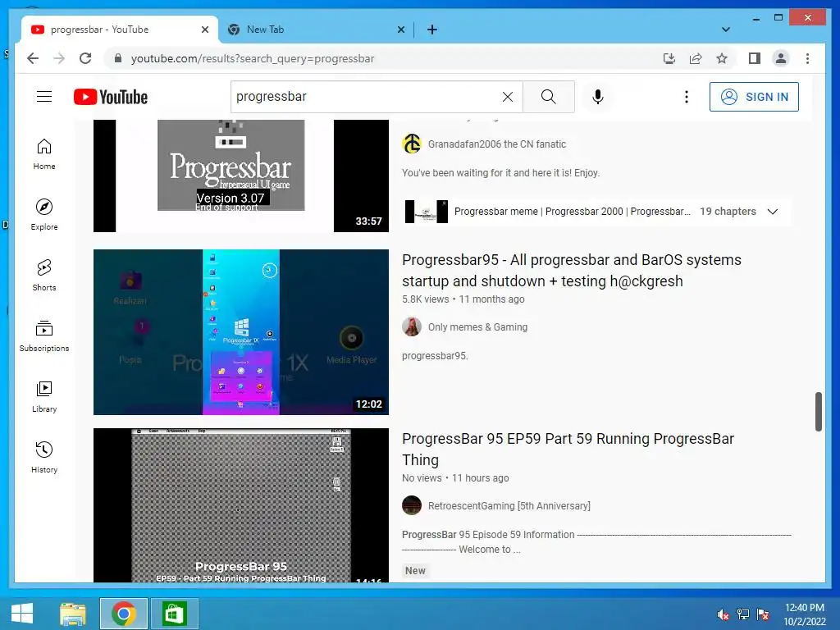Click the SIGN IN button
This screenshot has height=630, width=840.
pos(754,97)
